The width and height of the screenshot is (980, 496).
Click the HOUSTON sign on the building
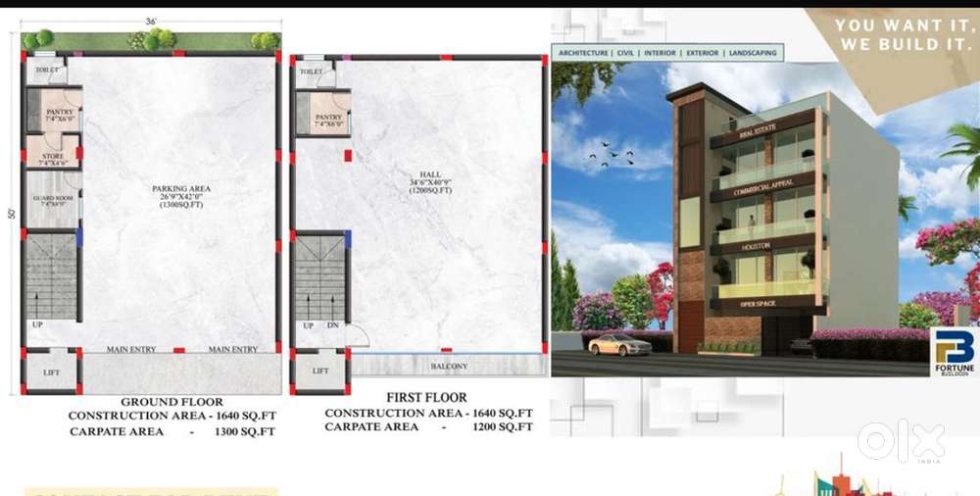tap(757, 247)
